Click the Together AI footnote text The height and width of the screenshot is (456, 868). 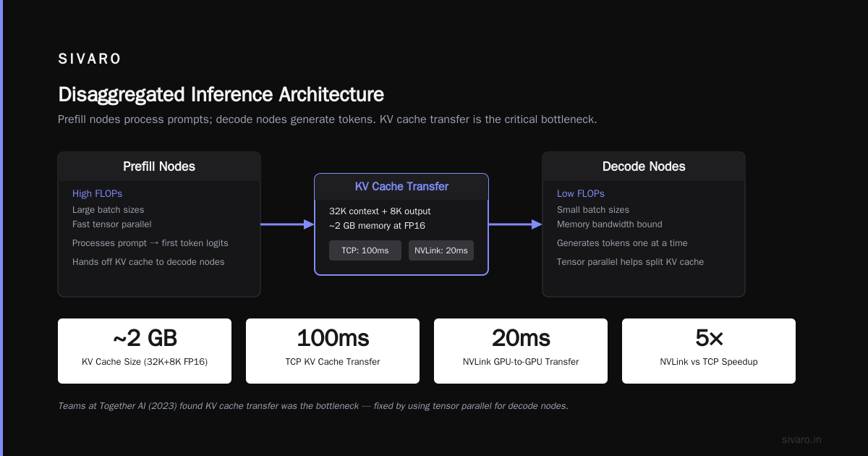[313, 406]
